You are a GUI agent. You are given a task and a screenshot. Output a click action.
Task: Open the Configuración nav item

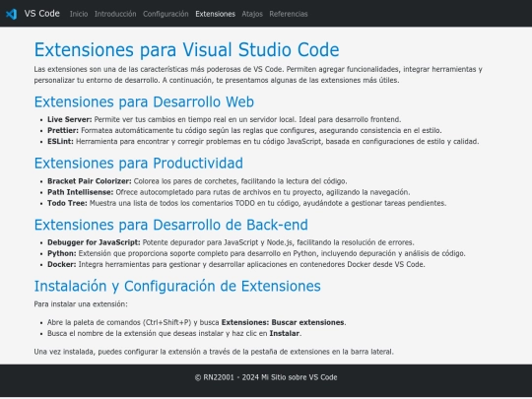pos(166,14)
